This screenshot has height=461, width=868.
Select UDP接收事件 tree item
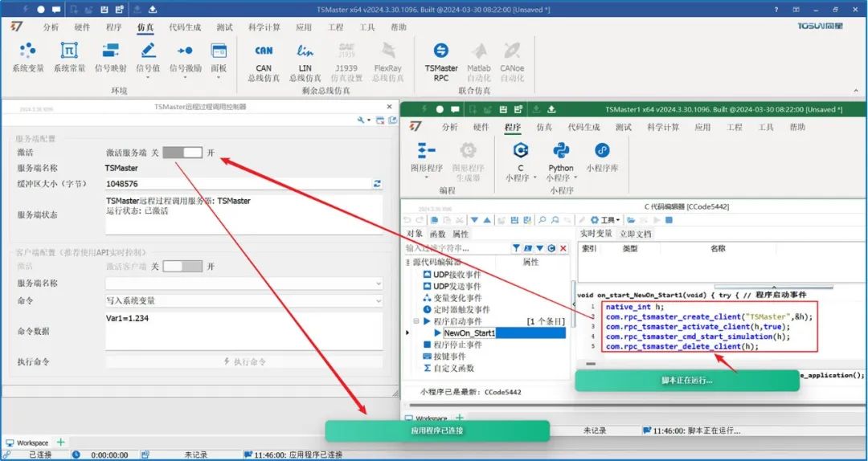point(452,275)
